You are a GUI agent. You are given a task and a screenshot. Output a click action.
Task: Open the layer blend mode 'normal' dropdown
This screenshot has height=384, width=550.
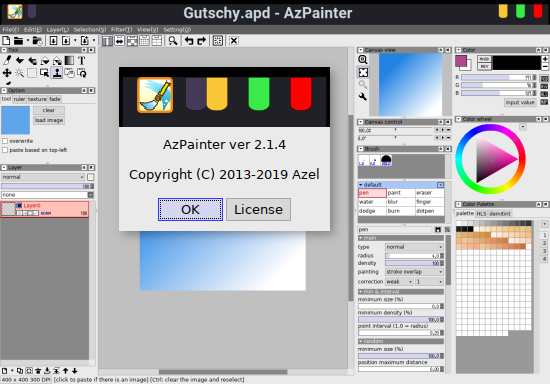point(43,177)
